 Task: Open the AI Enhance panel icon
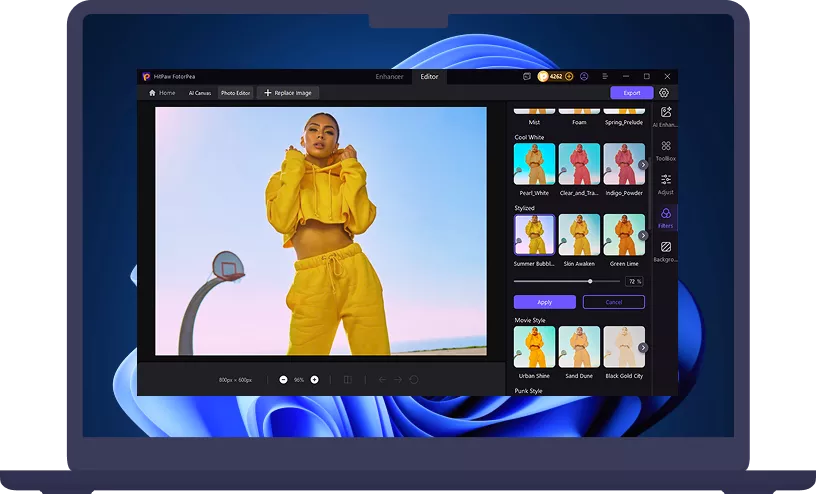pos(666,113)
